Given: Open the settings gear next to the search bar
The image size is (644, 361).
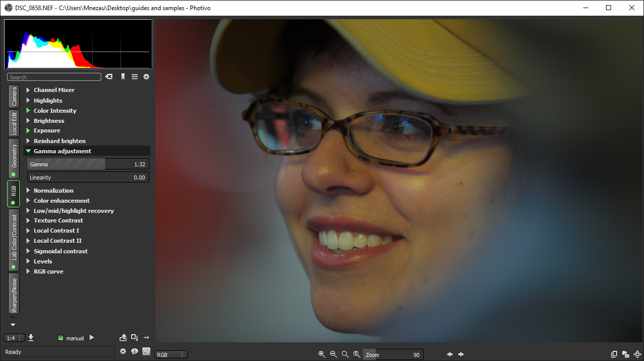Looking at the screenshot, I should click(146, 77).
